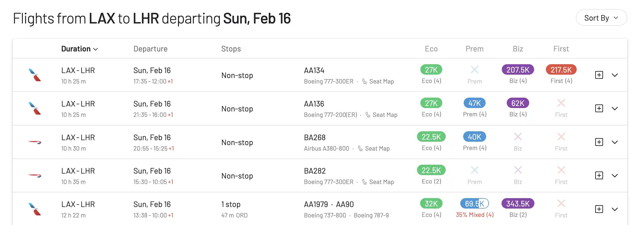
Task: Click '35% Mixed (4)' cabin label
Action: (x=475, y=215)
